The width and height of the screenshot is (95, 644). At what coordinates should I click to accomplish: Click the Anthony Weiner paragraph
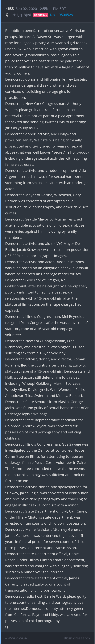pyautogui.click(x=47, y=115)
